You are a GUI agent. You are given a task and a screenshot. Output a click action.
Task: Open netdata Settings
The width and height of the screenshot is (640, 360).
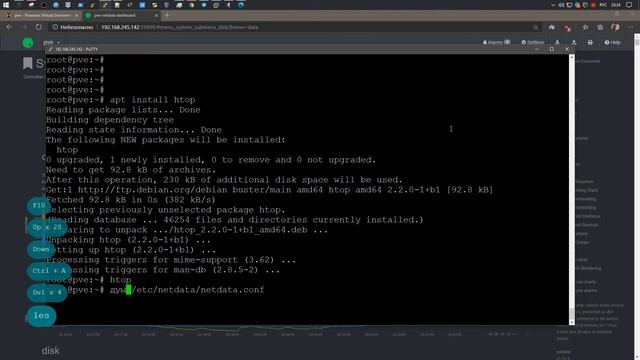(x=533, y=42)
